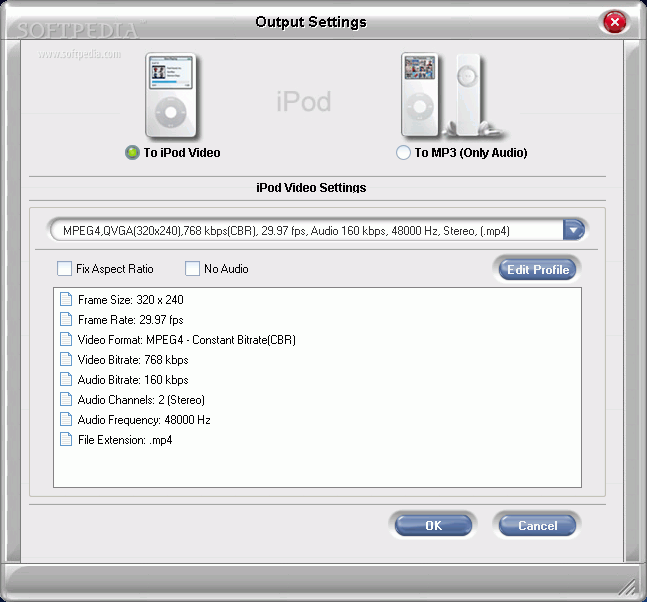
Task: Open the video profile dropdown arrow
Action: pos(574,230)
